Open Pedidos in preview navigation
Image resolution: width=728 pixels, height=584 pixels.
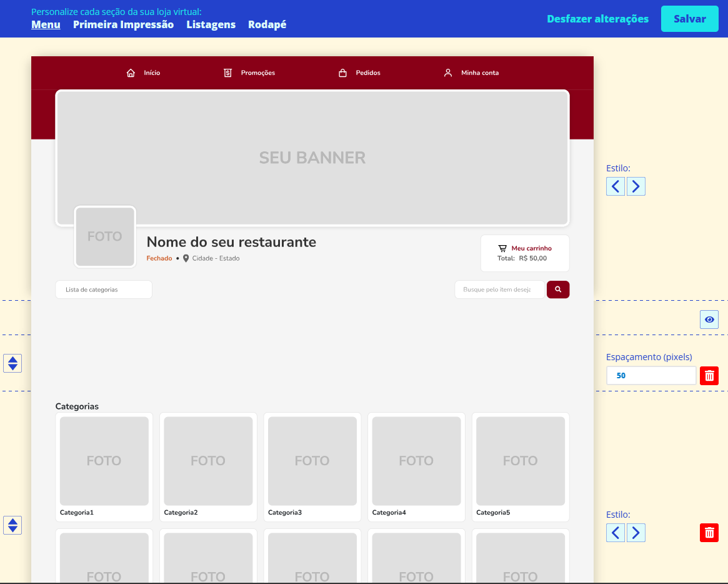pos(368,73)
